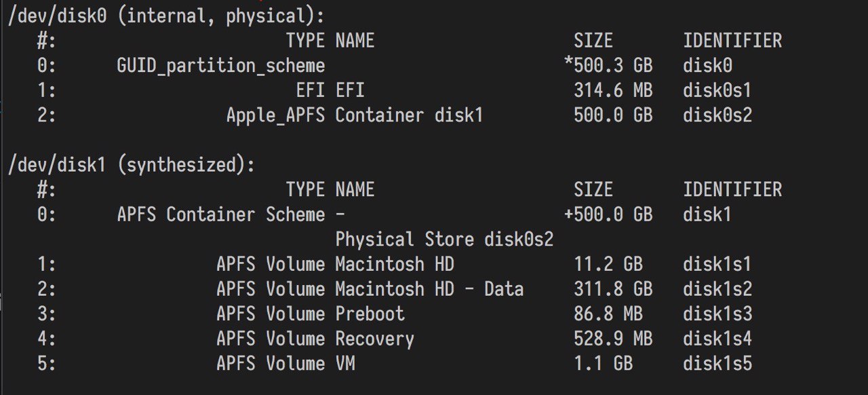Click the Physical Store disk0s2 line
The image size is (868, 395).
pyautogui.click(x=444, y=240)
